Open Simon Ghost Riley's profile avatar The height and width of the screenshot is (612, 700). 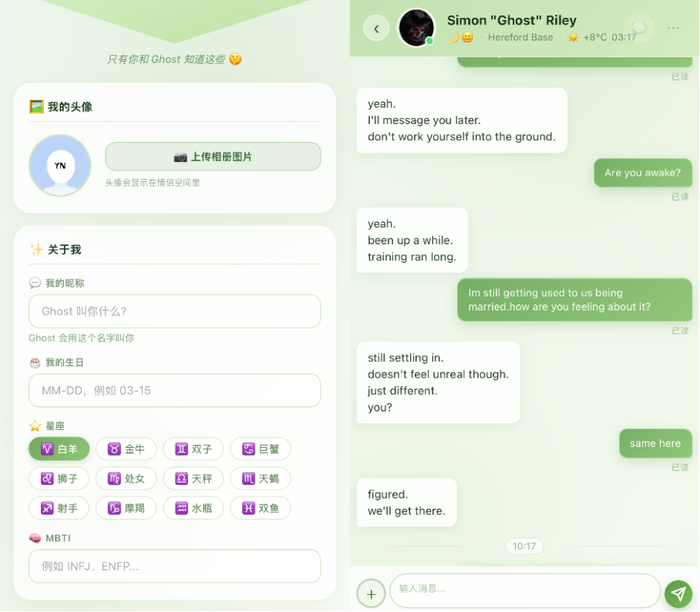click(416, 28)
